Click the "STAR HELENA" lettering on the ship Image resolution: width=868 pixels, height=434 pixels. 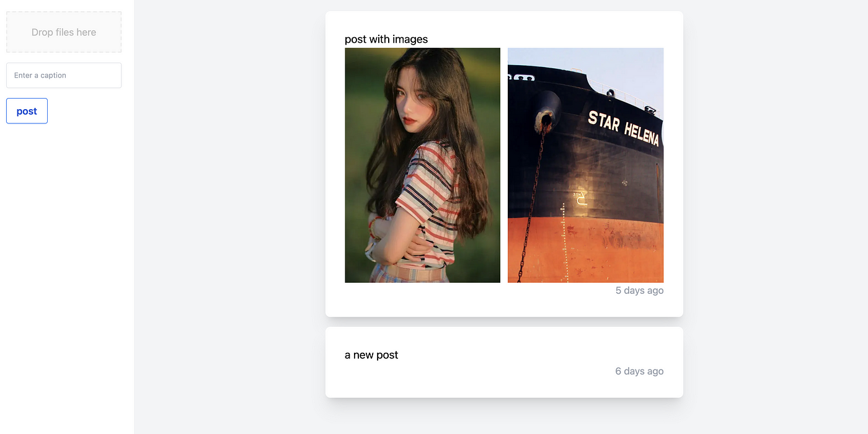click(x=623, y=128)
